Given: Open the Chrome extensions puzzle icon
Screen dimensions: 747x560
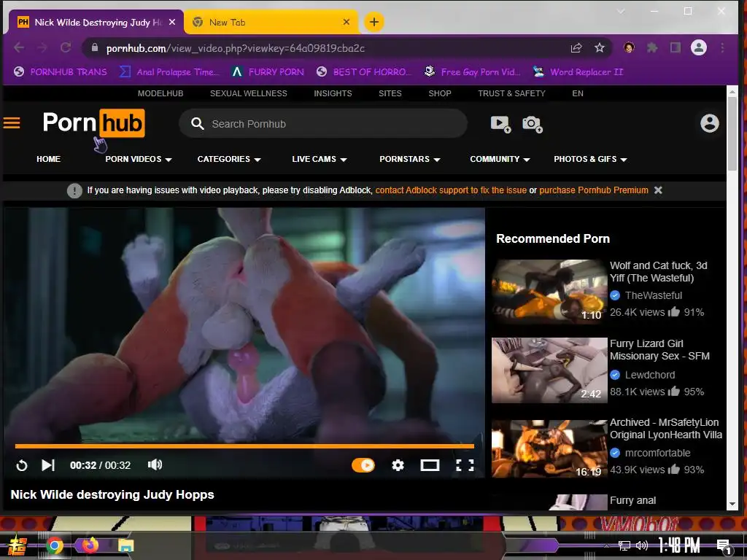Looking at the screenshot, I should point(652,47).
